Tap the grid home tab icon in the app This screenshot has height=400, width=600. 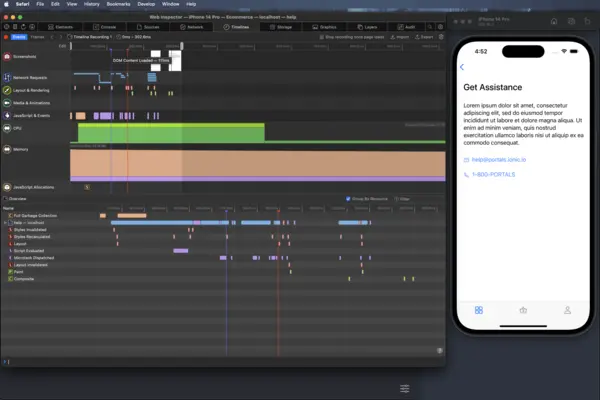(x=478, y=310)
